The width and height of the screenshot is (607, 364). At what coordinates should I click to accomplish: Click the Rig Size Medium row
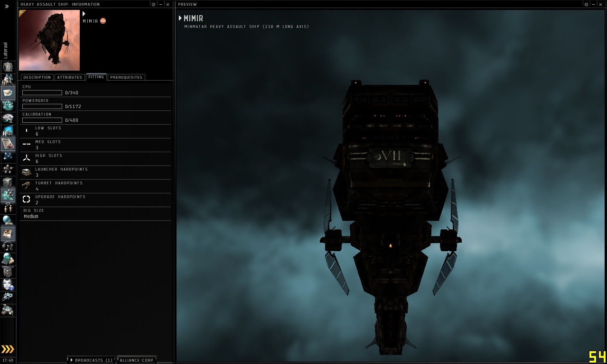point(95,214)
